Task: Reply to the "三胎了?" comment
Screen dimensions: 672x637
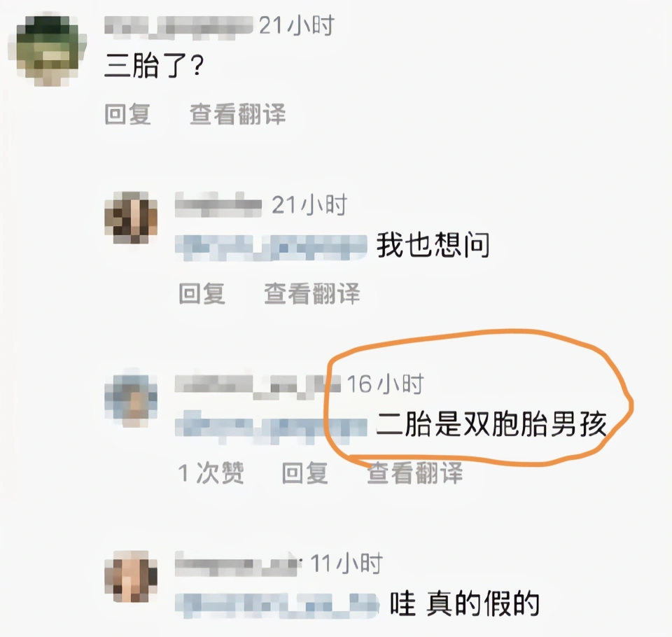Action: [x=127, y=114]
